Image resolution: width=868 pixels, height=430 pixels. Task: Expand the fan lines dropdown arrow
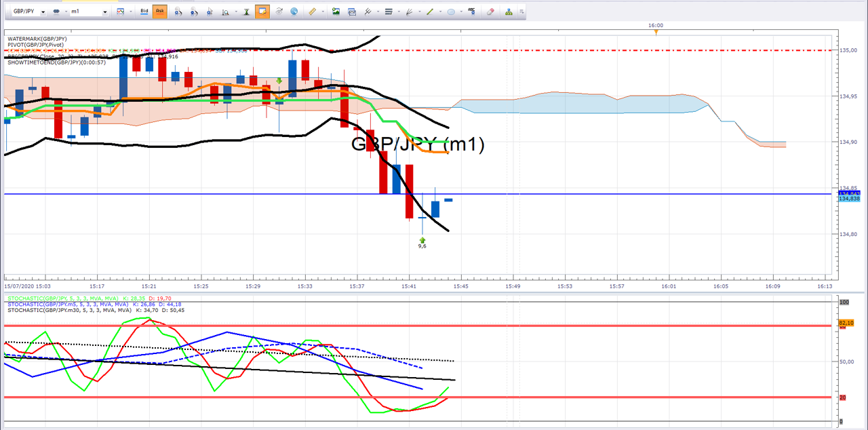[420, 12]
